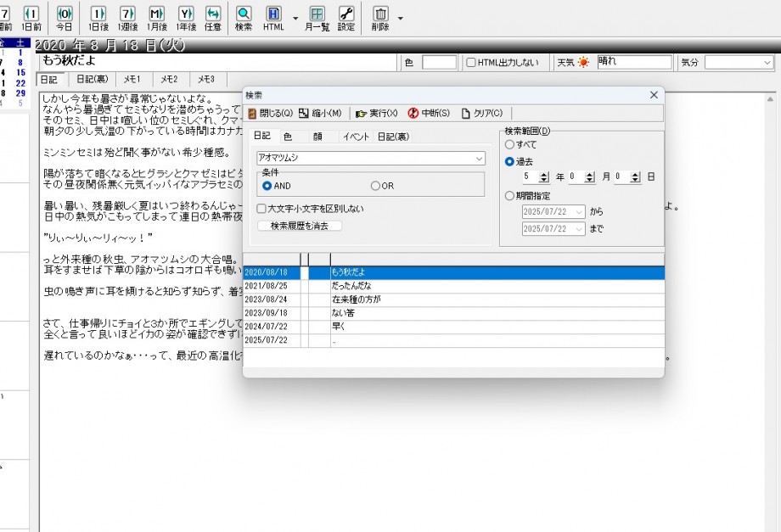Toggle HTML出力しない checkbox
781x532 pixels.
pyautogui.click(x=470, y=62)
